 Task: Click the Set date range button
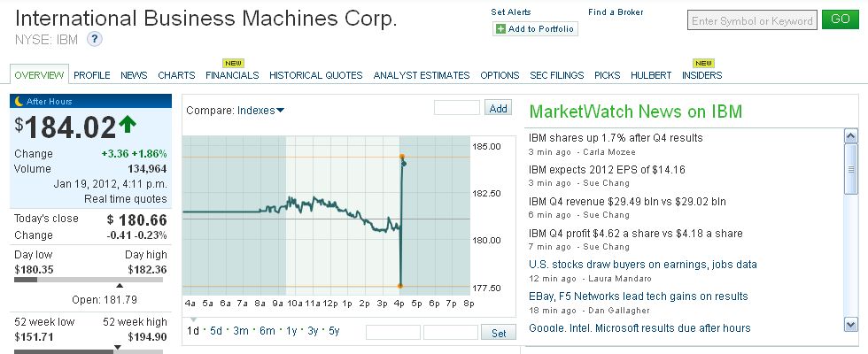pos(499,333)
